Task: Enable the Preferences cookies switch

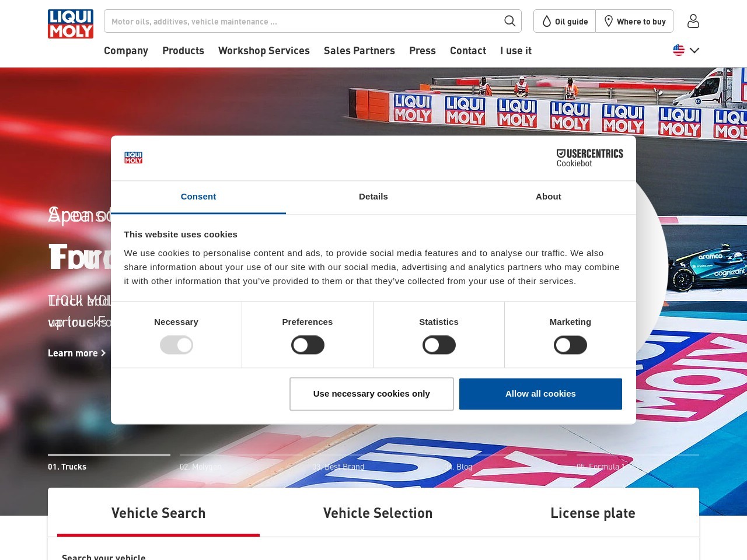Action: point(308,345)
